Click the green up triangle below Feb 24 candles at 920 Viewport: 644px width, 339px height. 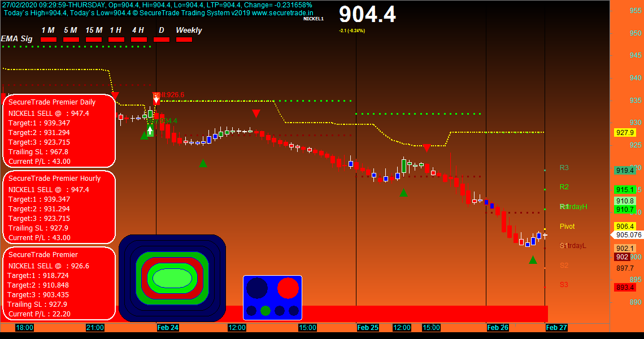click(x=203, y=163)
